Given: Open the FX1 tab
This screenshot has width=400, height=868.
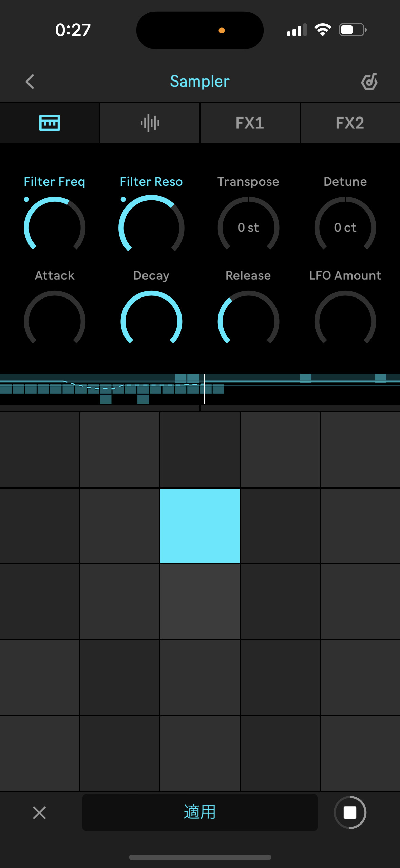Looking at the screenshot, I should (250, 123).
